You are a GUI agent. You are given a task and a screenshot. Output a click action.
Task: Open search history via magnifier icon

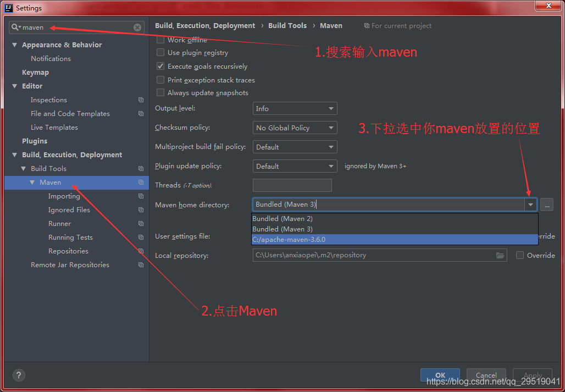[16, 27]
